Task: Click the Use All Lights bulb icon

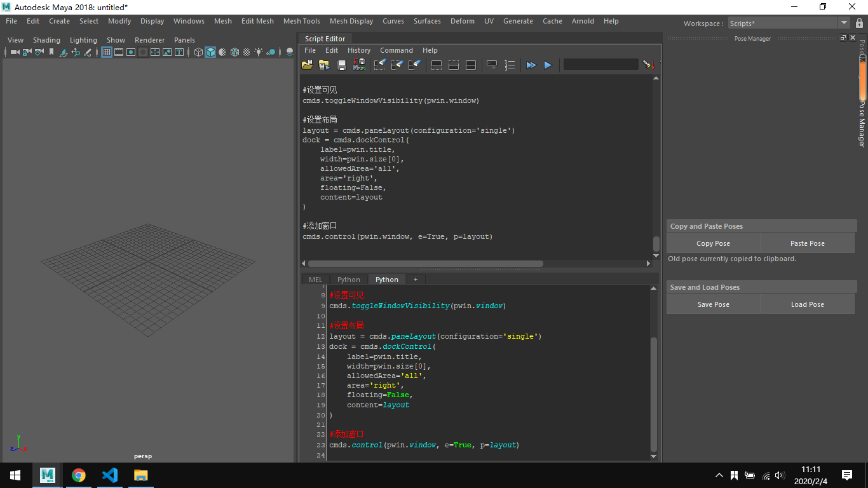Action: coord(259,52)
